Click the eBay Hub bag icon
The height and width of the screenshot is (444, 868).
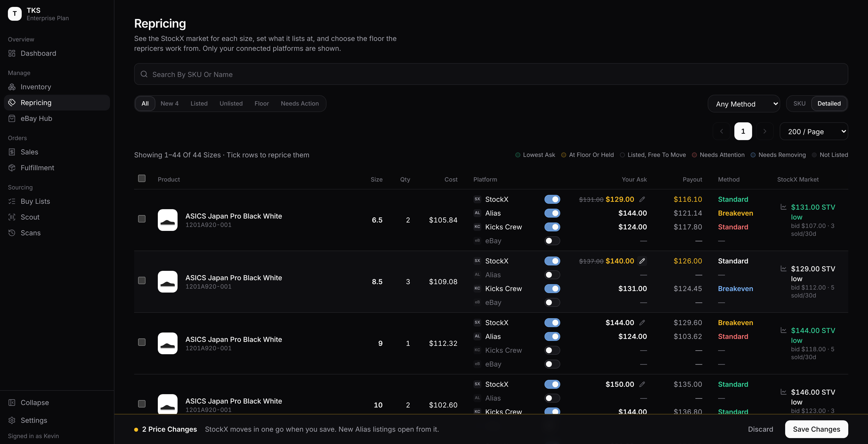click(x=12, y=118)
